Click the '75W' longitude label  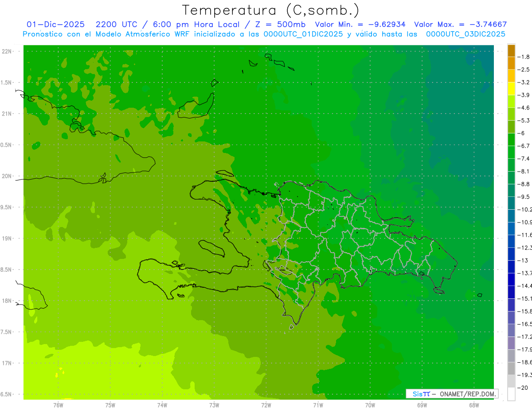(x=110, y=405)
